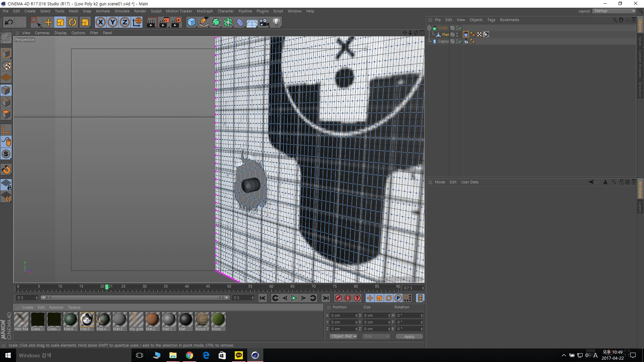Collapse the Cloth object hierarchy
The width and height of the screenshot is (644, 362).
pos(429,28)
